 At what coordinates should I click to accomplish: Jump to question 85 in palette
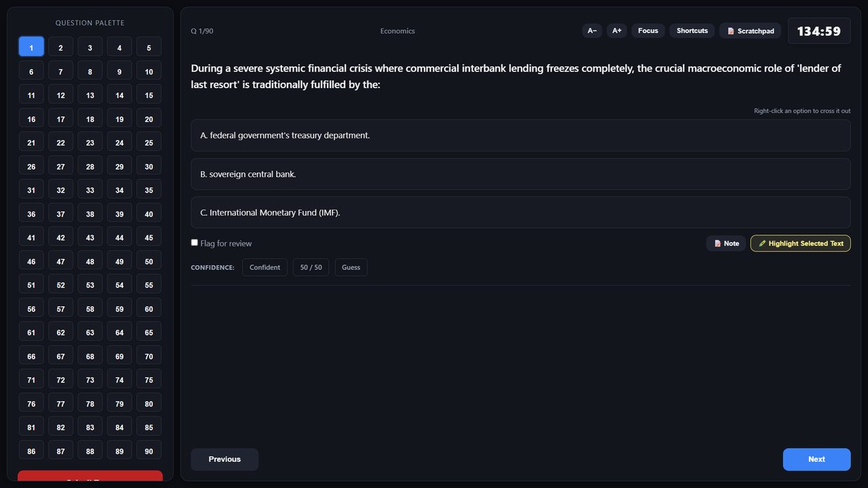tap(149, 426)
